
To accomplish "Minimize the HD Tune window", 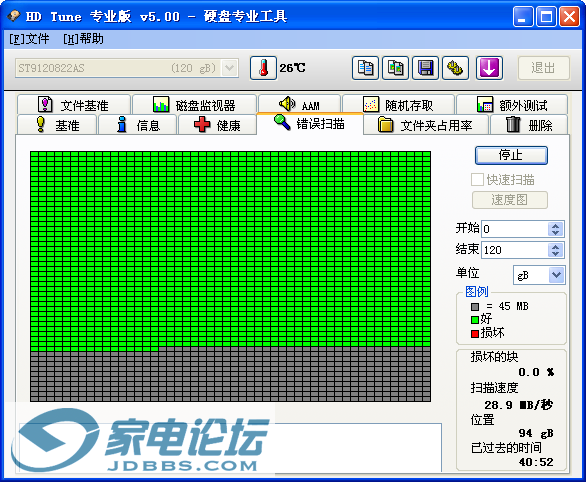I will pos(523,17).
